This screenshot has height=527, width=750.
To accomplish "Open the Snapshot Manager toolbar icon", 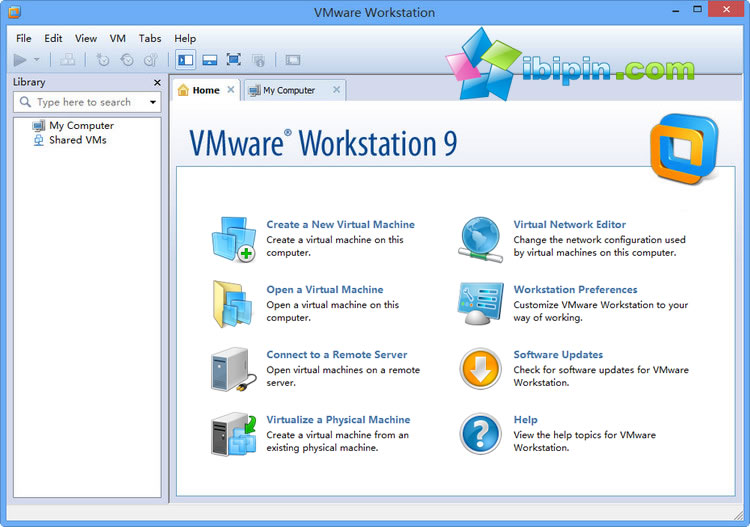I will (x=151, y=60).
